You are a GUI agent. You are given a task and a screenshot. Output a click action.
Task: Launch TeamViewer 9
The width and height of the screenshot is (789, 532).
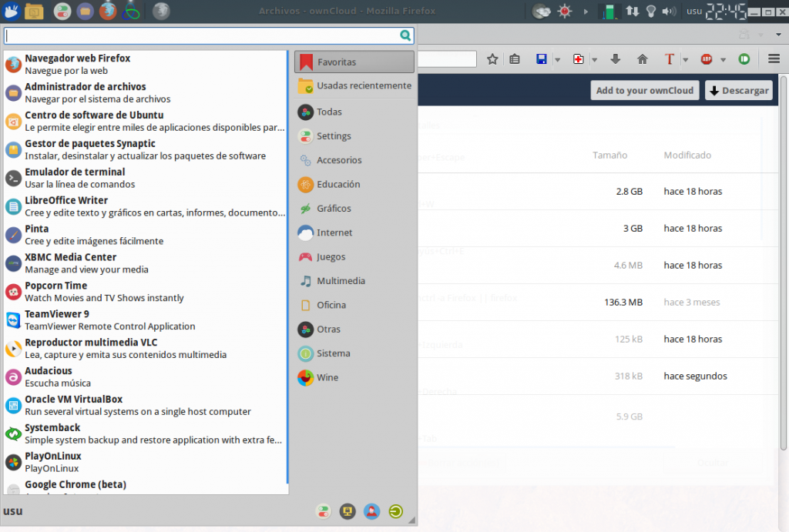coord(146,320)
